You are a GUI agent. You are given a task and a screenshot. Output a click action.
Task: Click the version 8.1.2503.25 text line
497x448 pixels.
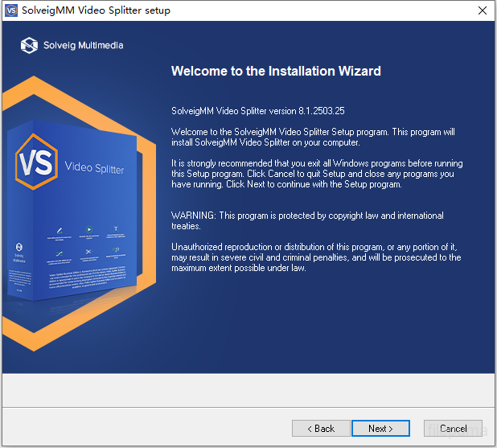pos(258,110)
